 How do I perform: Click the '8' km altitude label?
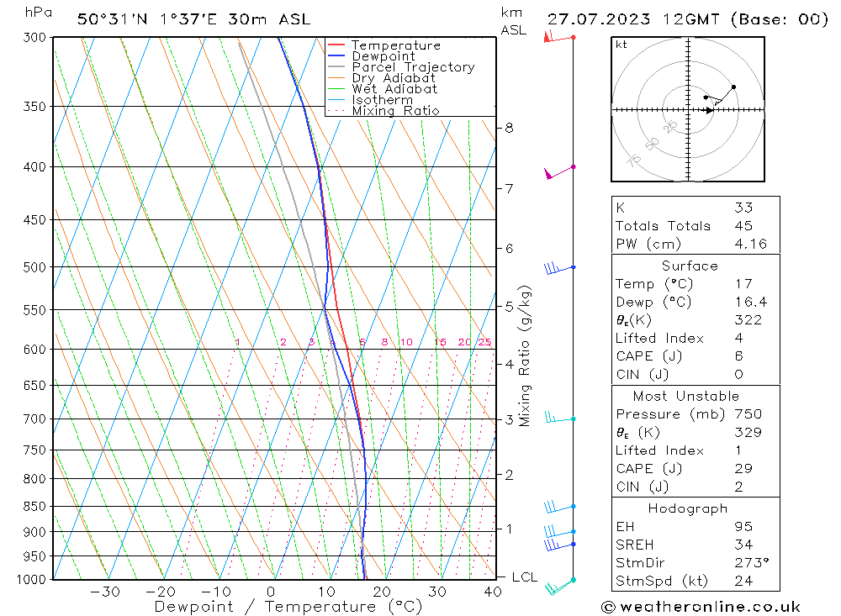[509, 128]
